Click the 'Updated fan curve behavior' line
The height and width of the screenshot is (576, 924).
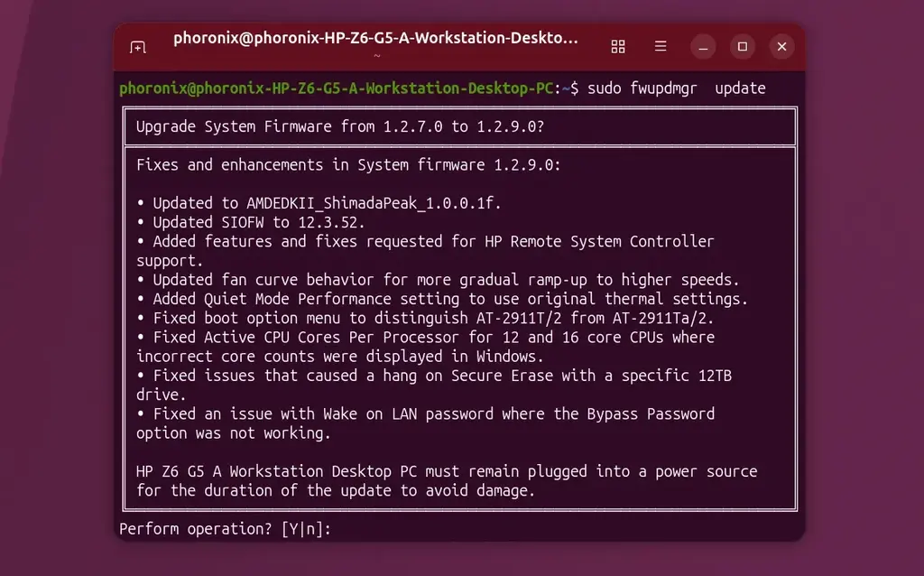pos(438,280)
